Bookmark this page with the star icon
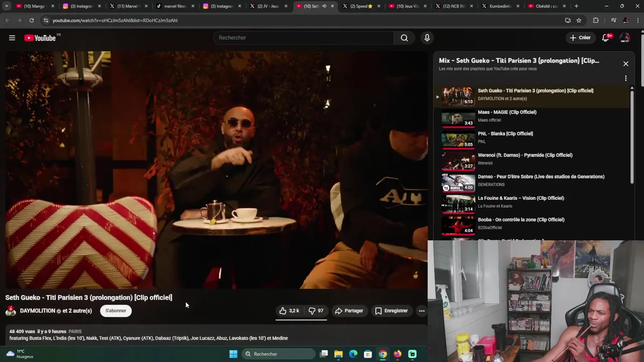 click(579, 20)
